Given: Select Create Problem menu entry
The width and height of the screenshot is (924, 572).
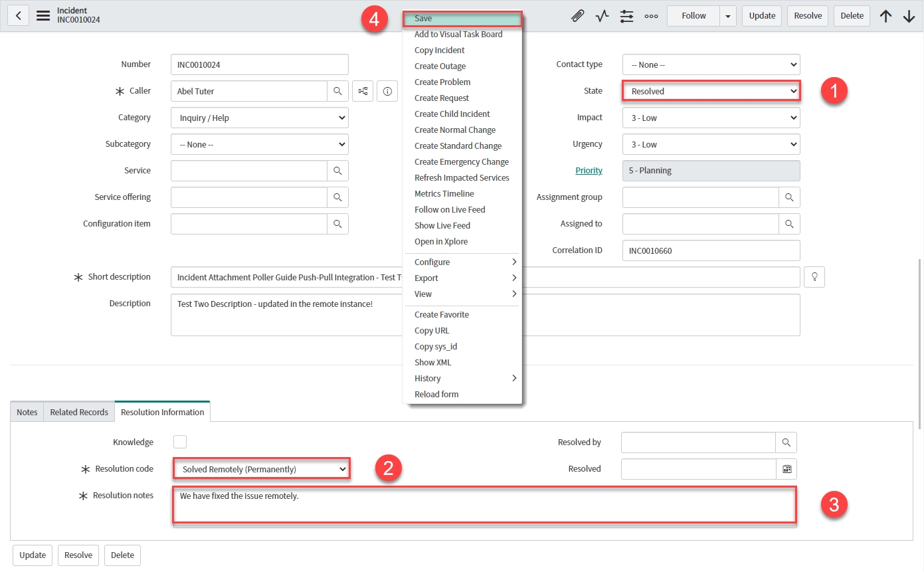Looking at the screenshot, I should point(442,82).
